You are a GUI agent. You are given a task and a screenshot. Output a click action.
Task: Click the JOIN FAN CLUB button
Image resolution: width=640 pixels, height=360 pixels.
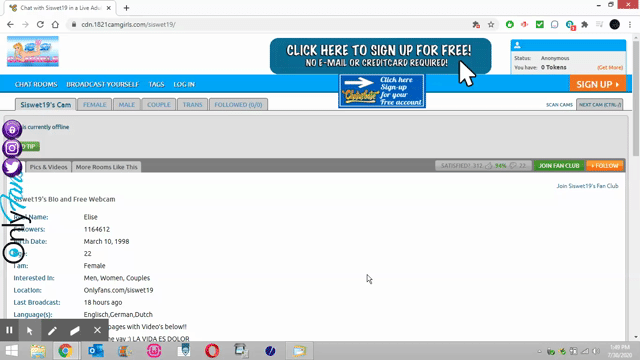tap(559, 166)
